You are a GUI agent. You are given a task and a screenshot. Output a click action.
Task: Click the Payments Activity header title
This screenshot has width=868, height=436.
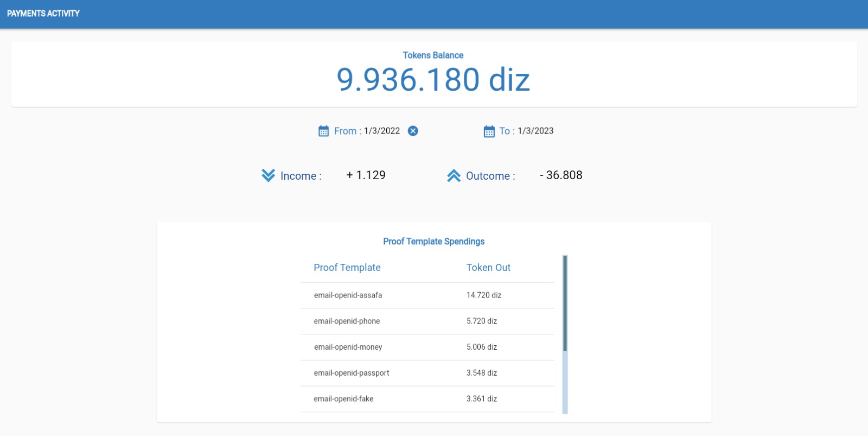43,14
